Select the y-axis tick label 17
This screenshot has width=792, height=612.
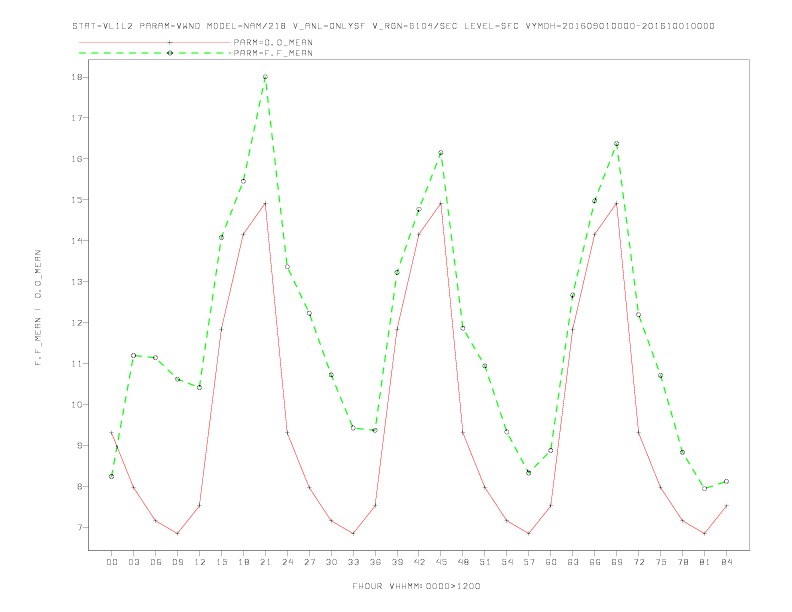click(78, 118)
